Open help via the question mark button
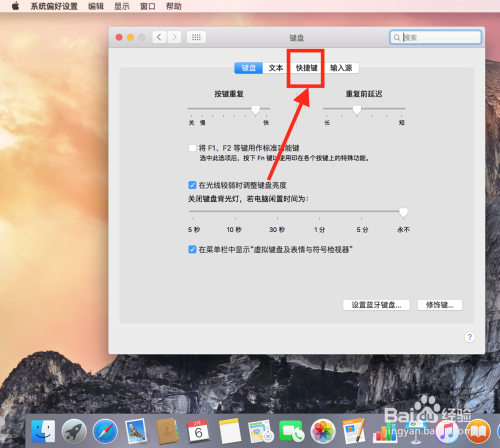Viewport: 500px width, 448px height. click(x=470, y=337)
